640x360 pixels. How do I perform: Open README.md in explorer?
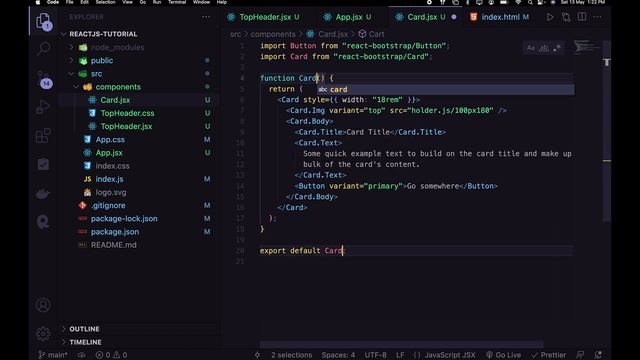[x=113, y=245]
